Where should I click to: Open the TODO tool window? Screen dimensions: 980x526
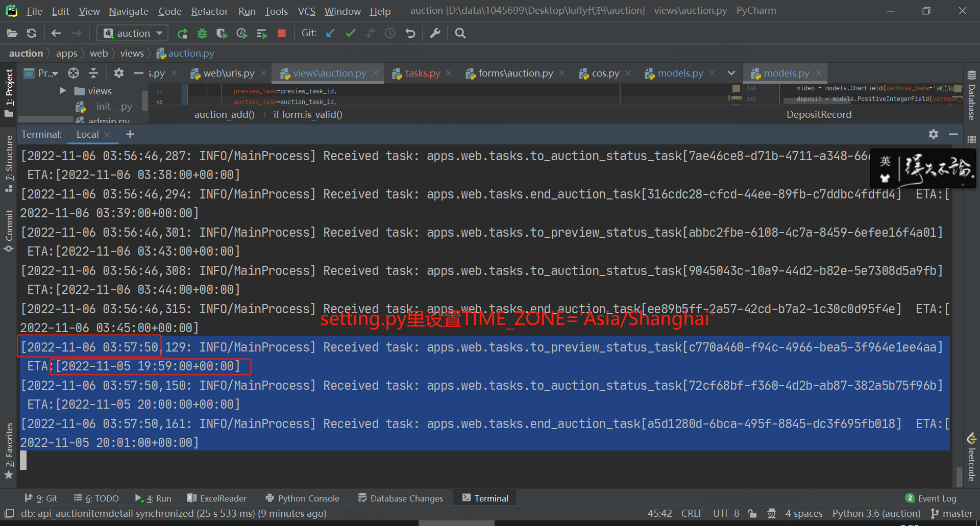click(x=96, y=498)
